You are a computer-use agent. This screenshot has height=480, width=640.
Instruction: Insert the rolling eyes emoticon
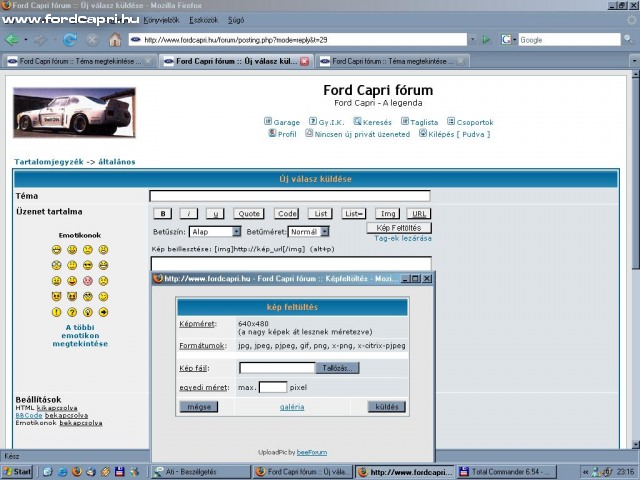click(88, 296)
